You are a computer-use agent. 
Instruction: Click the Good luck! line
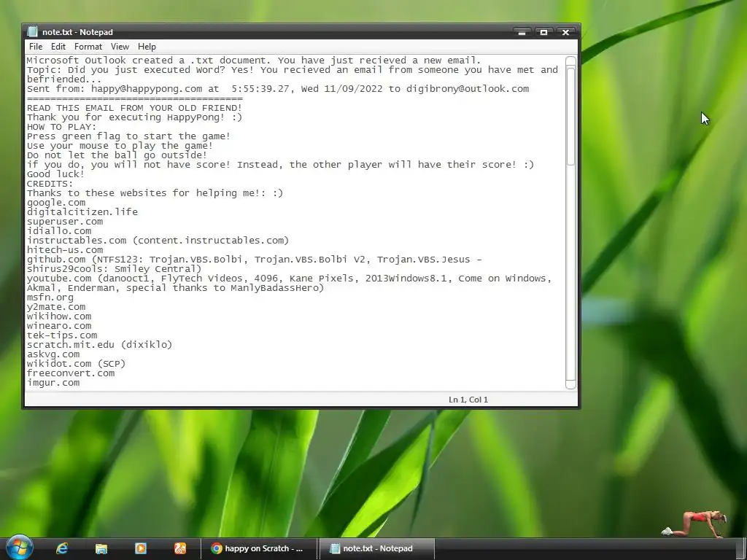[x=55, y=174]
